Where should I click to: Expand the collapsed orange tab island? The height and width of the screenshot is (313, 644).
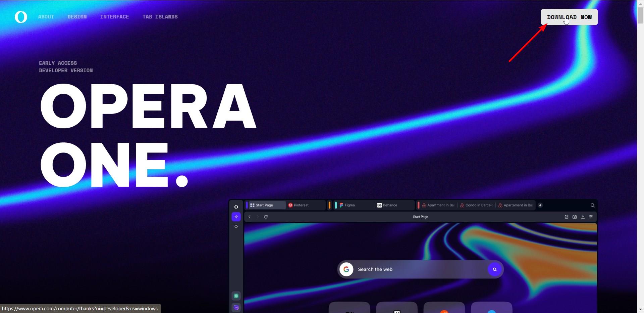point(330,205)
